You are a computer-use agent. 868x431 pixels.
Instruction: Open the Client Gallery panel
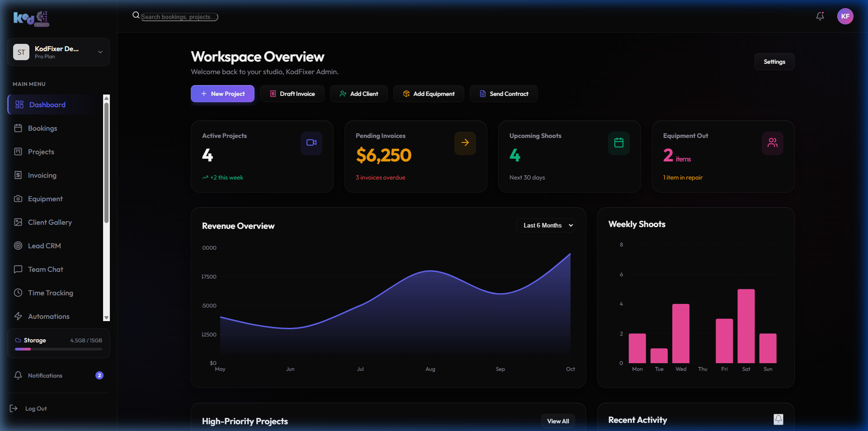coord(50,222)
